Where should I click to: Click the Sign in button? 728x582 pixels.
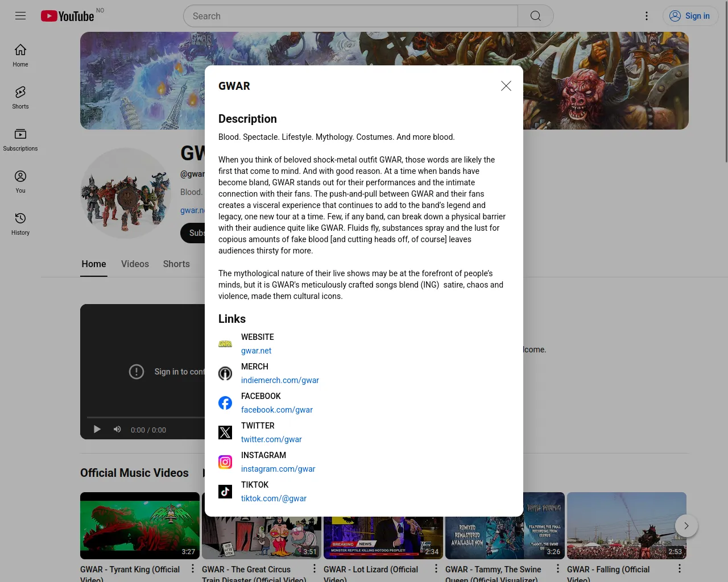pos(690,16)
